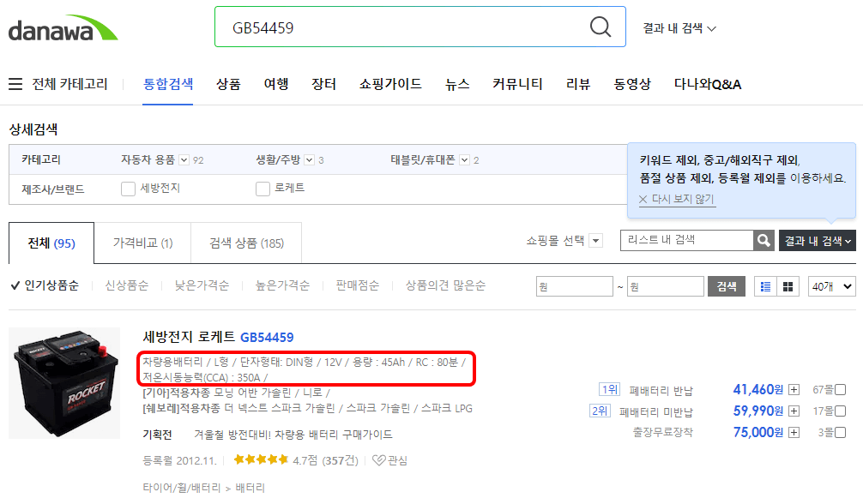Open 겨울철 방전대비 차량용 배터리 구매가이드 link
This screenshot has height=504, width=863.
[293, 435]
